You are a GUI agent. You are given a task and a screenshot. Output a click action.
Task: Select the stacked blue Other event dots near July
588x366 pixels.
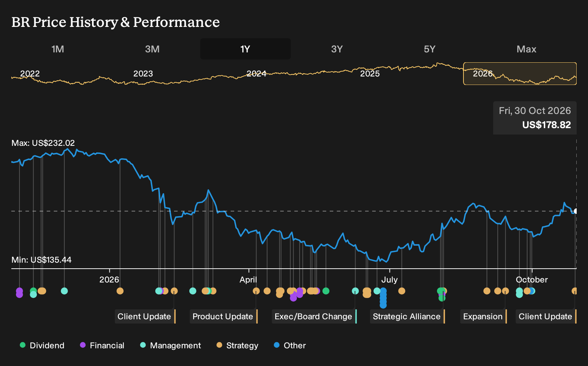tap(383, 298)
